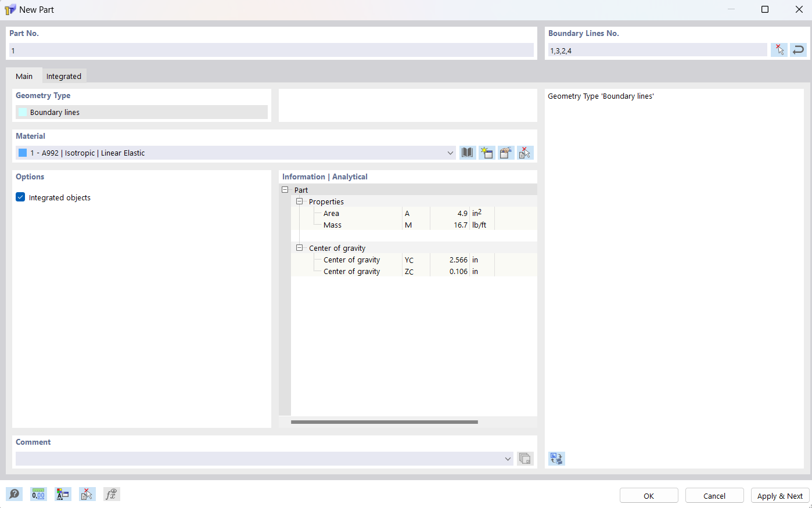Disable the Integrated objects option
Screen dimensions: 812x508
pos(20,197)
